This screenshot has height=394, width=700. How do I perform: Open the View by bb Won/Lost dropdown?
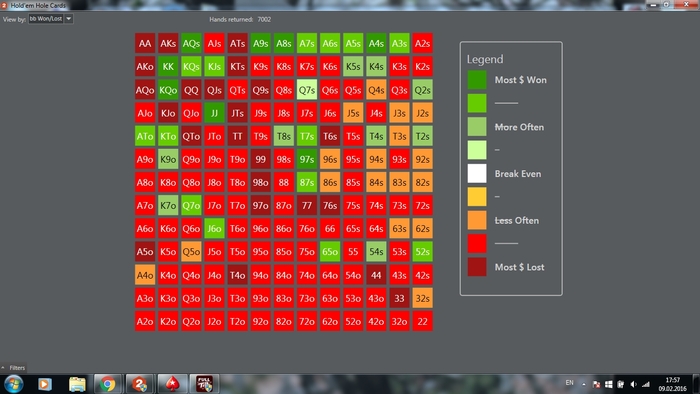tap(50, 19)
